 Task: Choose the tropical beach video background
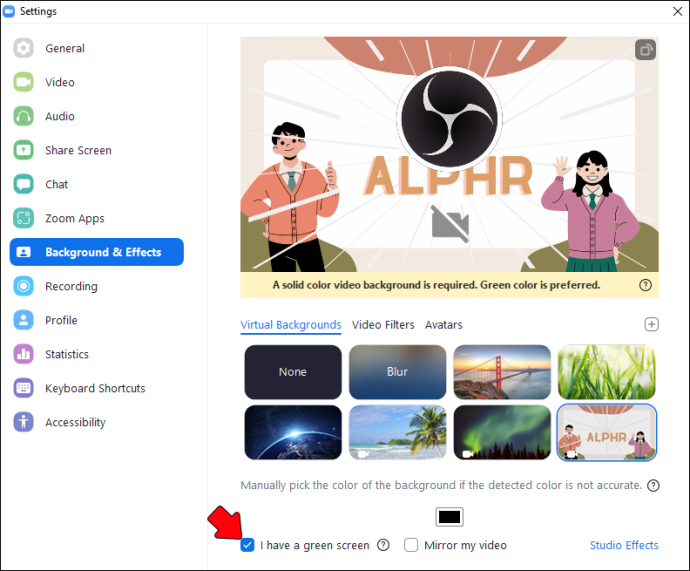397,432
